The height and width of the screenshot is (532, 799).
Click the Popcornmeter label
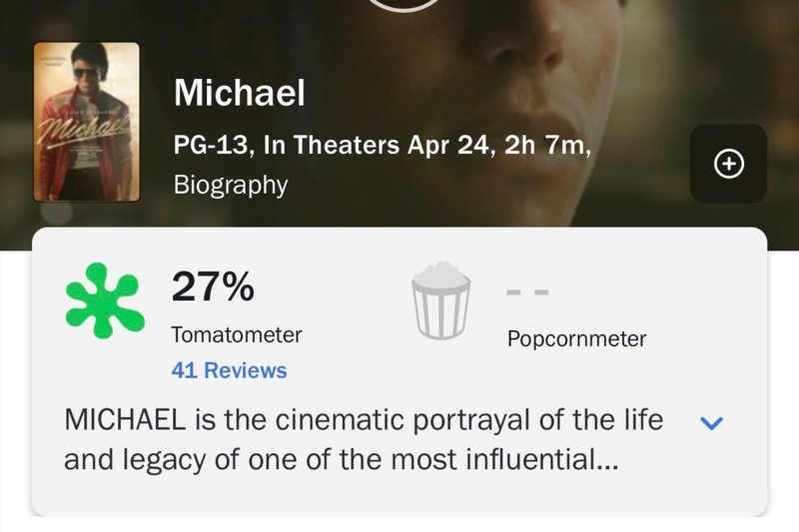click(x=576, y=338)
